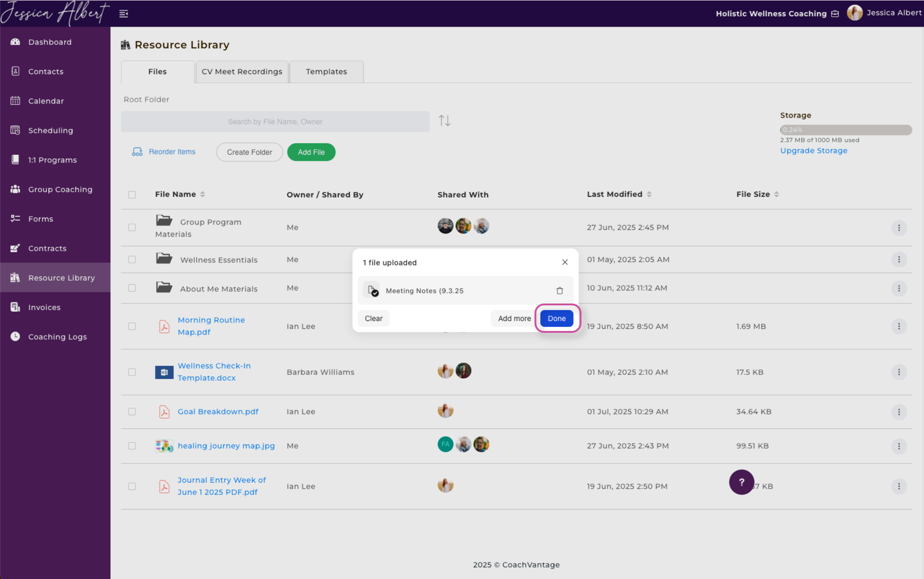The image size is (924, 579).
Task: Check the select-all checkbox in table header
Action: pyautogui.click(x=132, y=195)
